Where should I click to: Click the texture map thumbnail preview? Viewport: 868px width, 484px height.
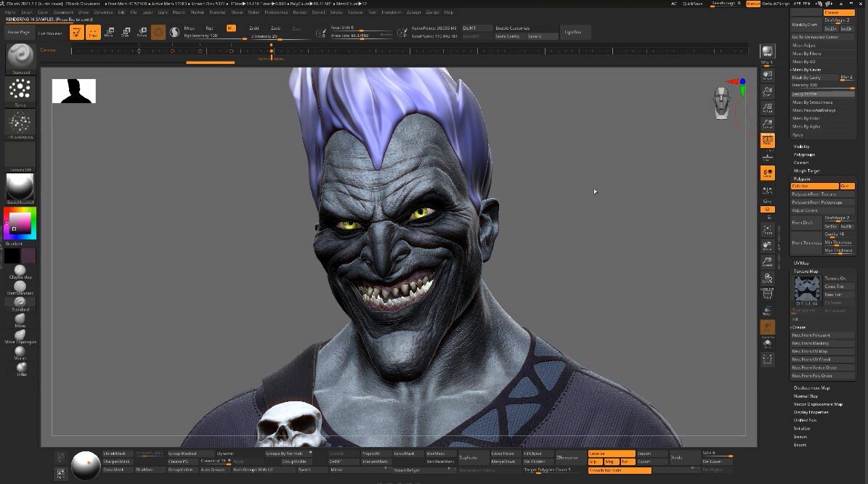(806, 290)
